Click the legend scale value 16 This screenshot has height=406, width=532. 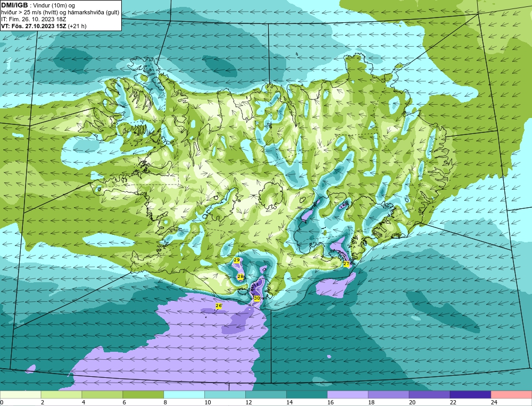330,402
